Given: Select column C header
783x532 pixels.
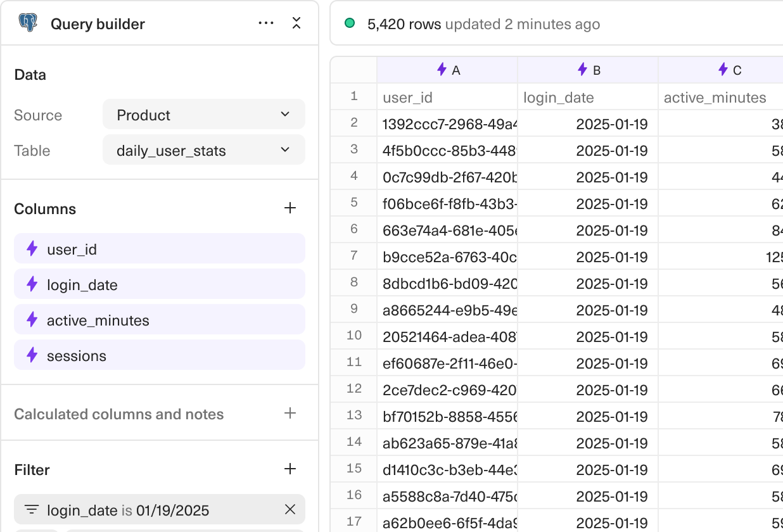Looking at the screenshot, I should [721, 70].
